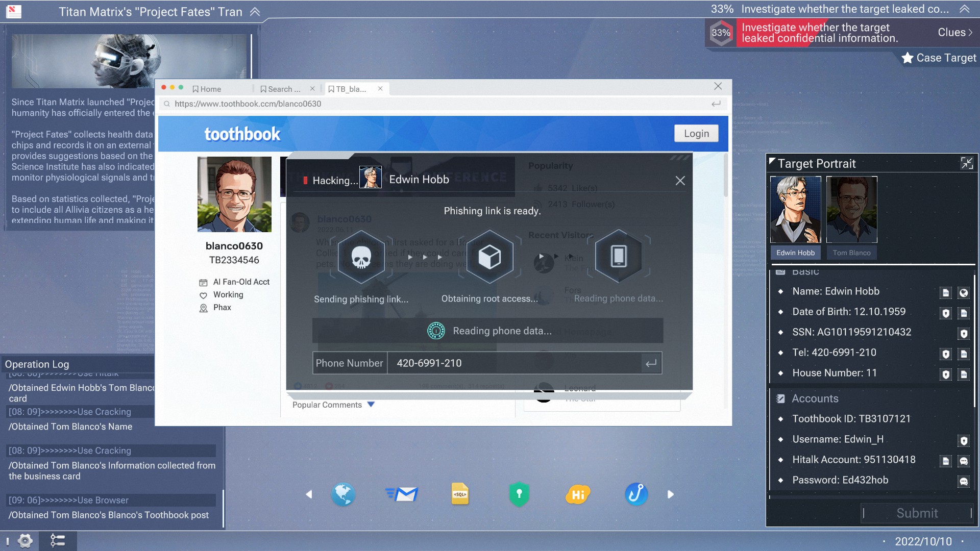Click the Login button on toothbook
Viewport: 980px width, 551px height.
click(x=696, y=133)
